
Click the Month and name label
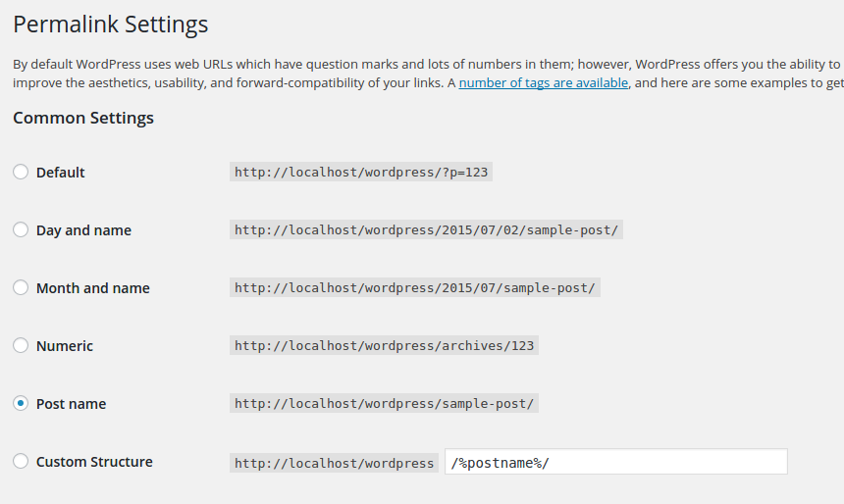tap(92, 288)
